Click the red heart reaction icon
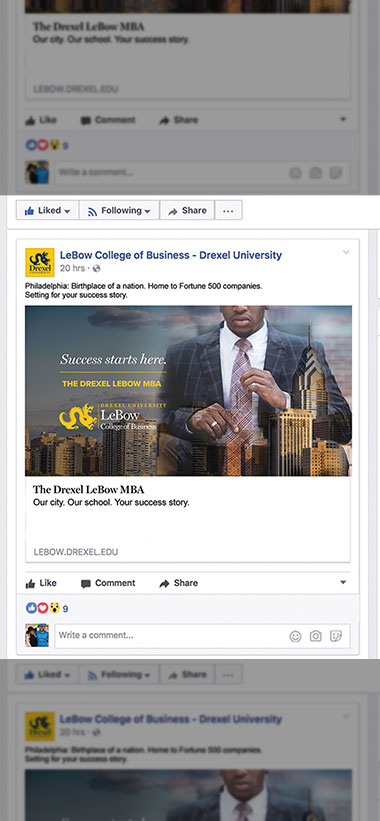This screenshot has width=380, height=821. (43, 608)
